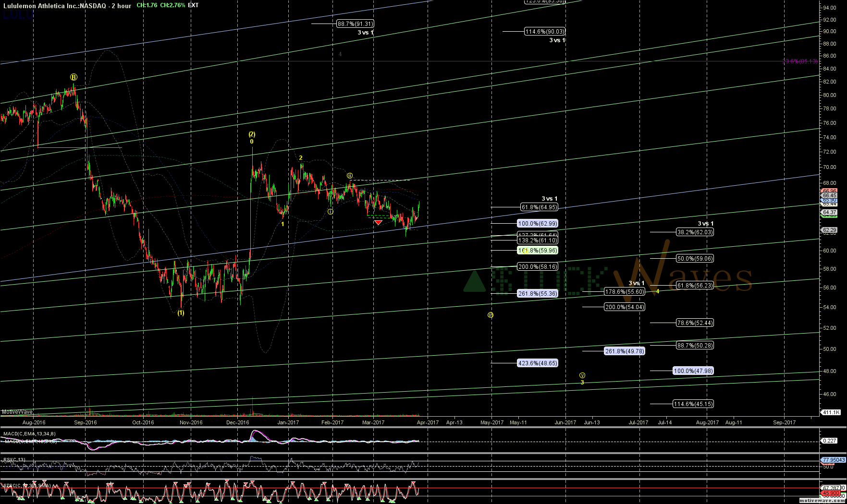Click the circled iii projected wave label
This screenshot has width=847, height=504.
point(491,315)
